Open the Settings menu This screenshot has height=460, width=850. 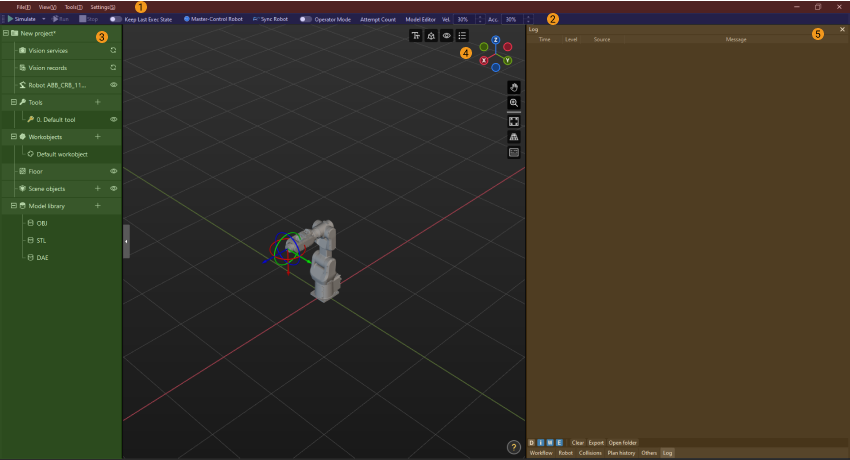click(x=102, y=7)
